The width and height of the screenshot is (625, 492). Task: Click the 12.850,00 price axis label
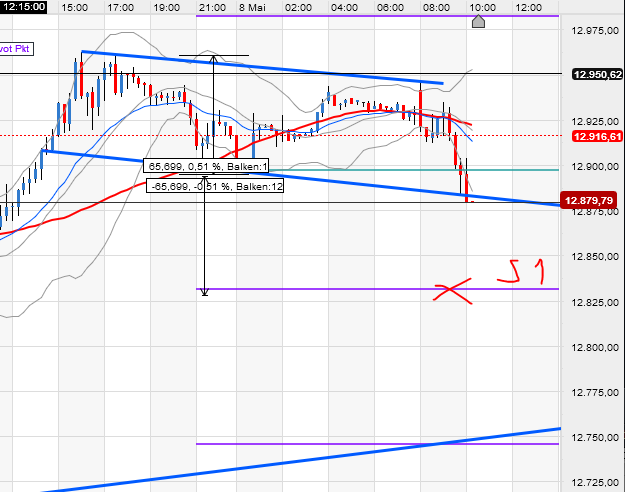tap(595, 256)
